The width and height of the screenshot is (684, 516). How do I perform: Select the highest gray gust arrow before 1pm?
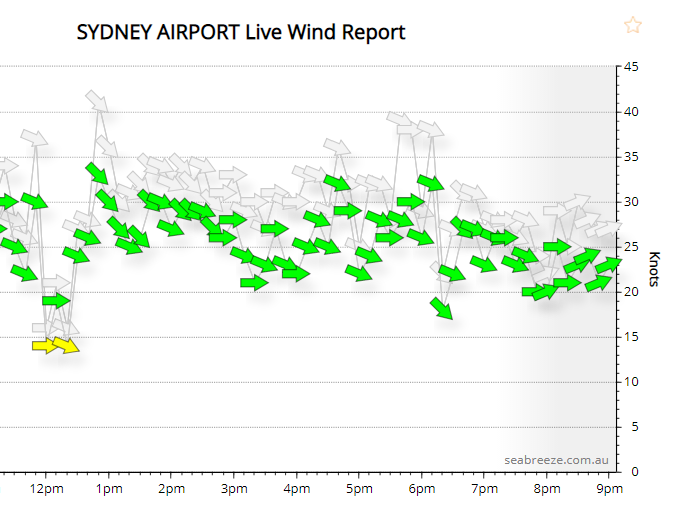coord(97,101)
